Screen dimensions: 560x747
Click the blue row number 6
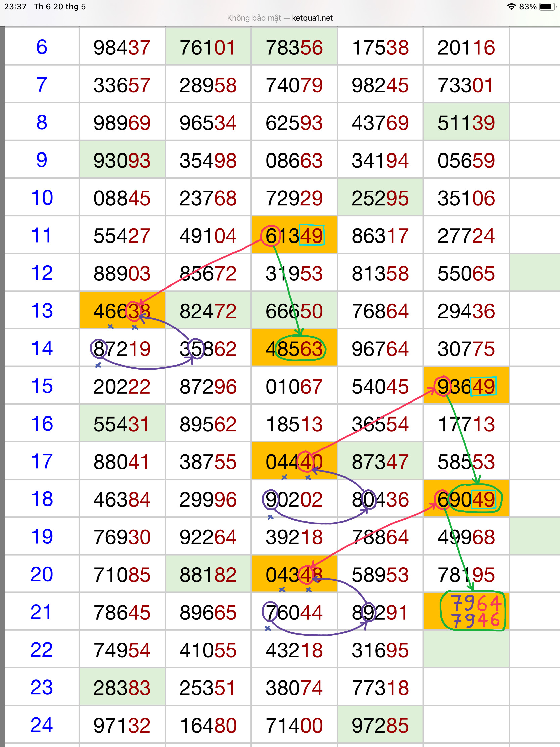coord(42,47)
